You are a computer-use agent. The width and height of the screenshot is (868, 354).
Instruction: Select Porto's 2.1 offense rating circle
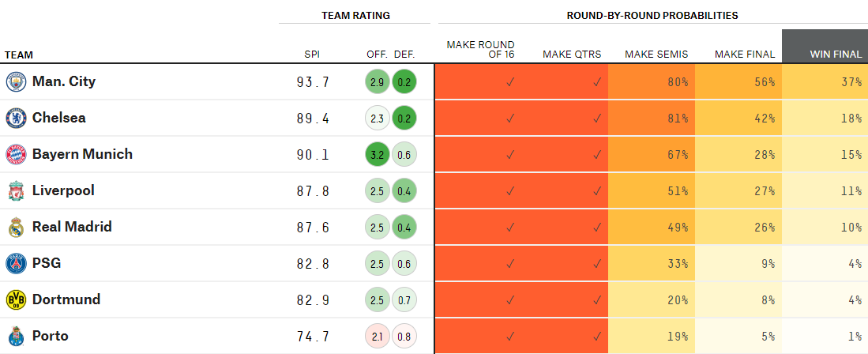[377, 336]
